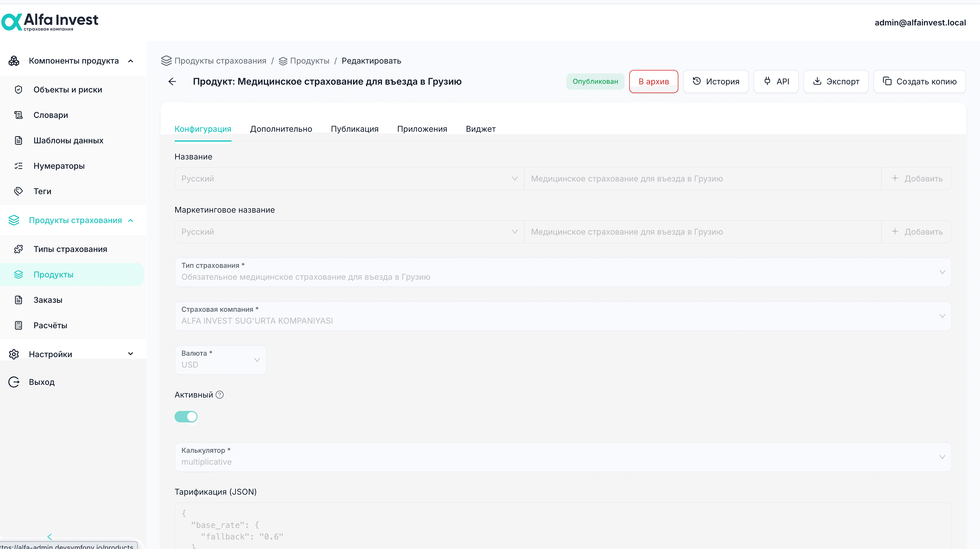This screenshot has width=980, height=549.
Task: Open the Тип страхования dropdown
Action: click(563, 272)
